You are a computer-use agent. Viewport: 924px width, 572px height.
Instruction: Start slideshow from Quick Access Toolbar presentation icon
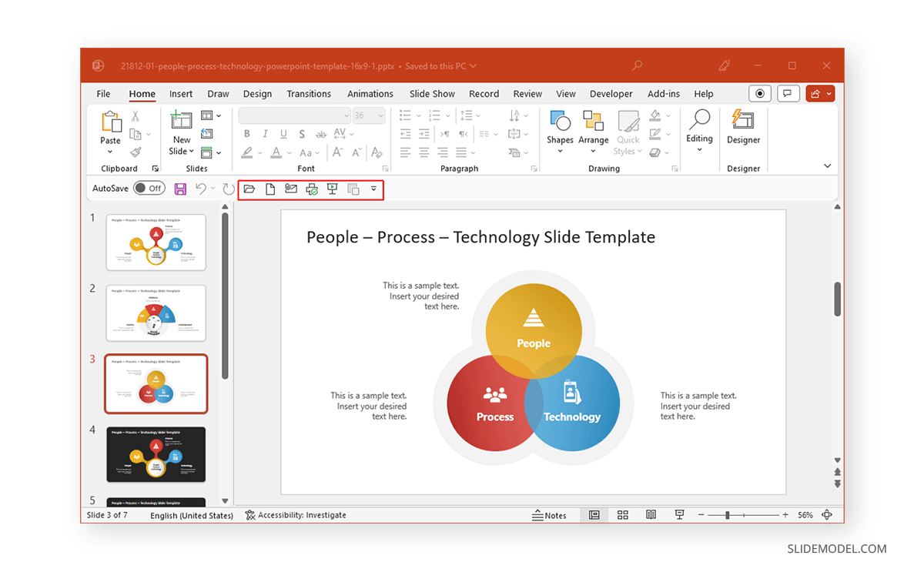point(332,188)
